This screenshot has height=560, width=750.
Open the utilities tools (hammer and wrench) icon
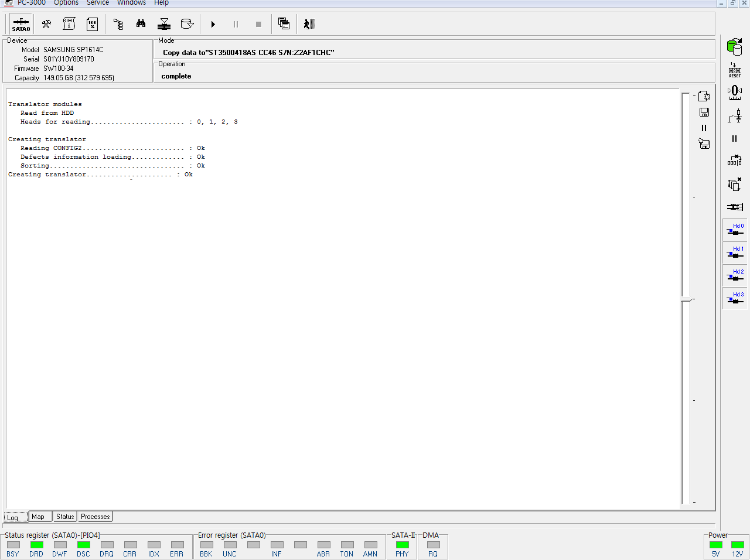coord(45,24)
